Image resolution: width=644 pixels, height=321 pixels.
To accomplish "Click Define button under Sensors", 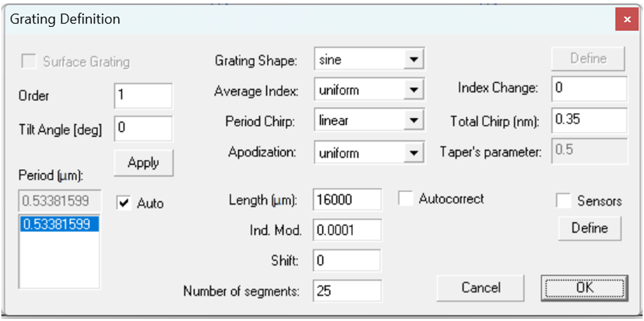I will coord(589,228).
